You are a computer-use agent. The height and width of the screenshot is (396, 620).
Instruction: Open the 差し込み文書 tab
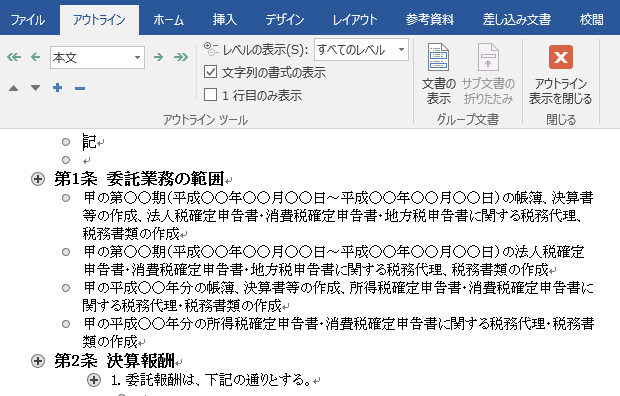click(516, 20)
